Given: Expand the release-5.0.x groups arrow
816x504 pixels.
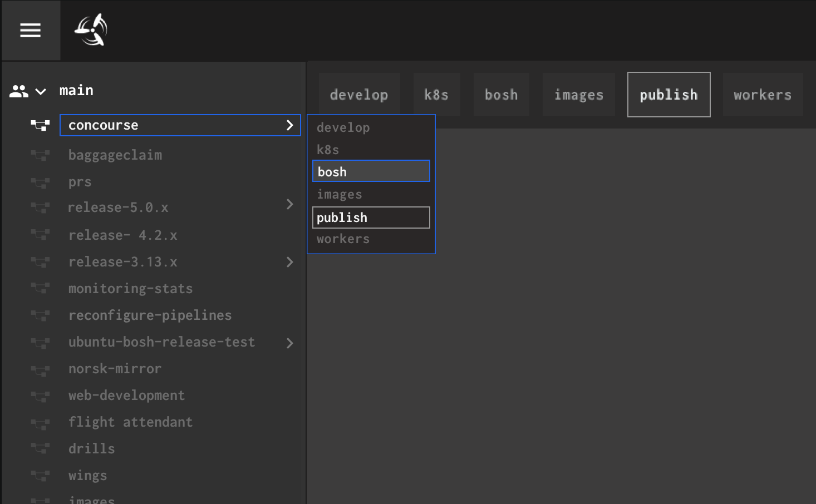Looking at the screenshot, I should click(289, 205).
